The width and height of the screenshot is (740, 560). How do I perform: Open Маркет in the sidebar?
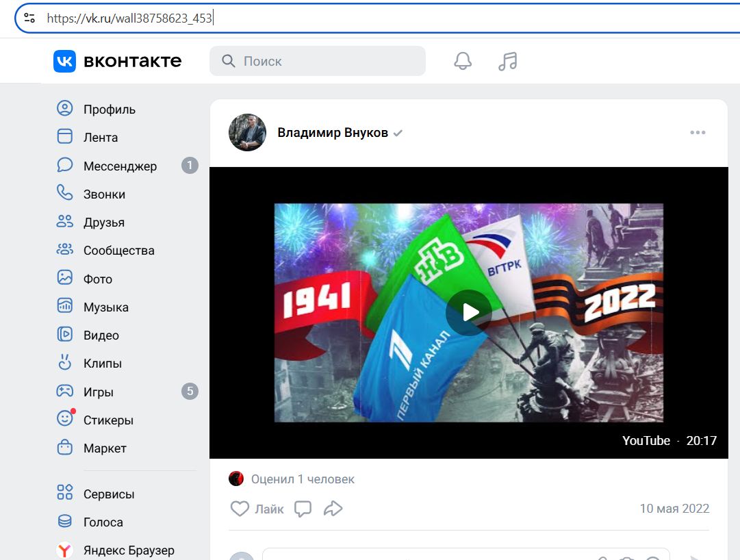105,448
